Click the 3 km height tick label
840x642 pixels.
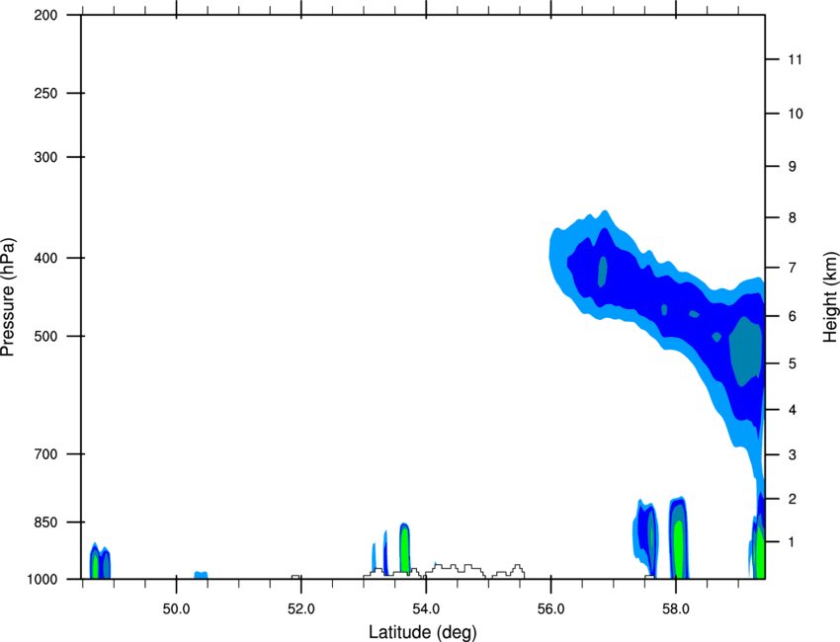pos(793,454)
